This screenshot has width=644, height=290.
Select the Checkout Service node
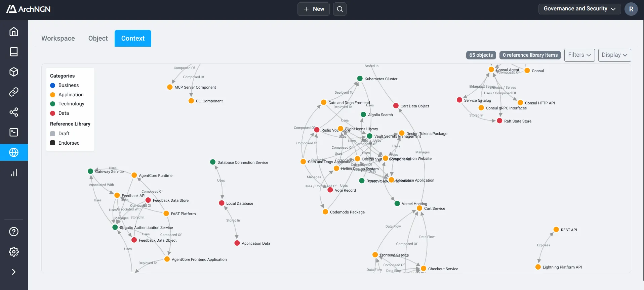point(424,269)
